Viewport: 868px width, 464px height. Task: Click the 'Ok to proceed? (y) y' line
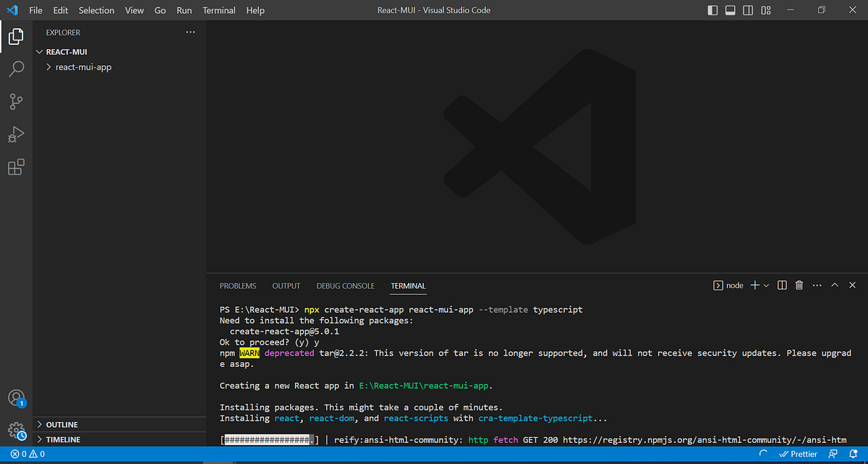[x=270, y=342]
